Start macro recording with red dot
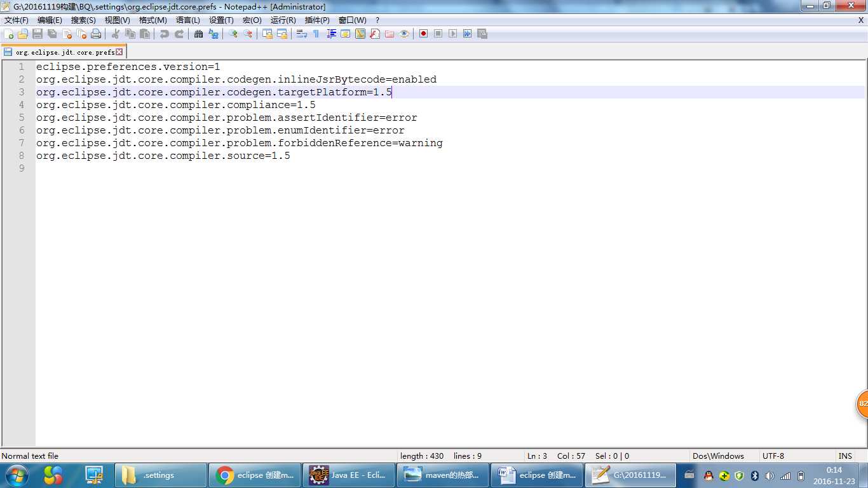The image size is (868, 488). 423,34
